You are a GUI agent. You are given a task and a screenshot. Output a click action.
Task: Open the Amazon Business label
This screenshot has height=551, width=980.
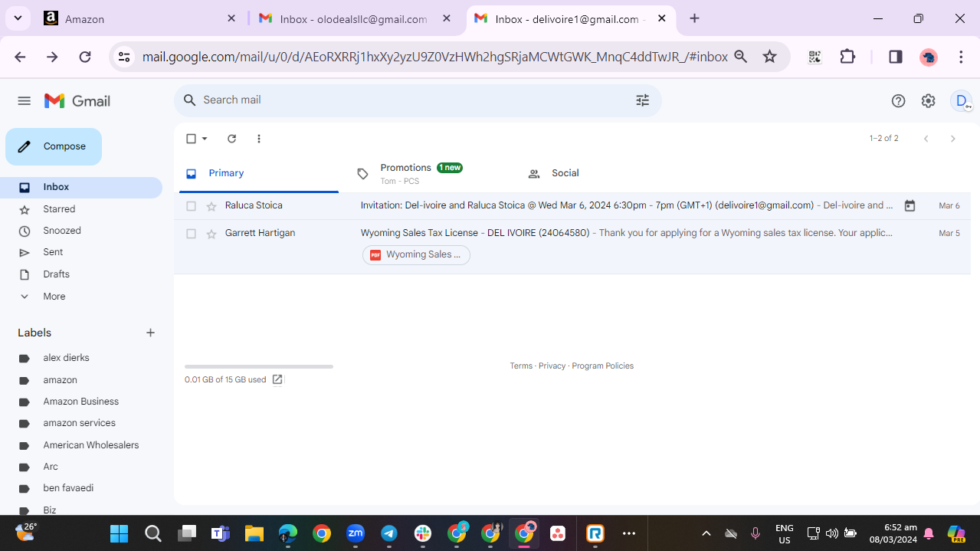click(81, 402)
